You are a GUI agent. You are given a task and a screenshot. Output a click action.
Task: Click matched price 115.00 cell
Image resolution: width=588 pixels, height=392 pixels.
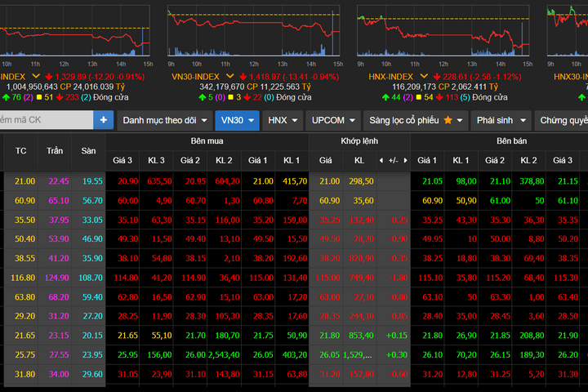pos(326,278)
